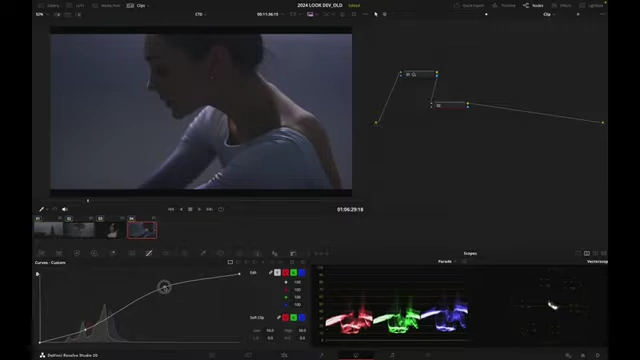
Task: Open the Color Match palette icon
Action: click(x=59, y=253)
